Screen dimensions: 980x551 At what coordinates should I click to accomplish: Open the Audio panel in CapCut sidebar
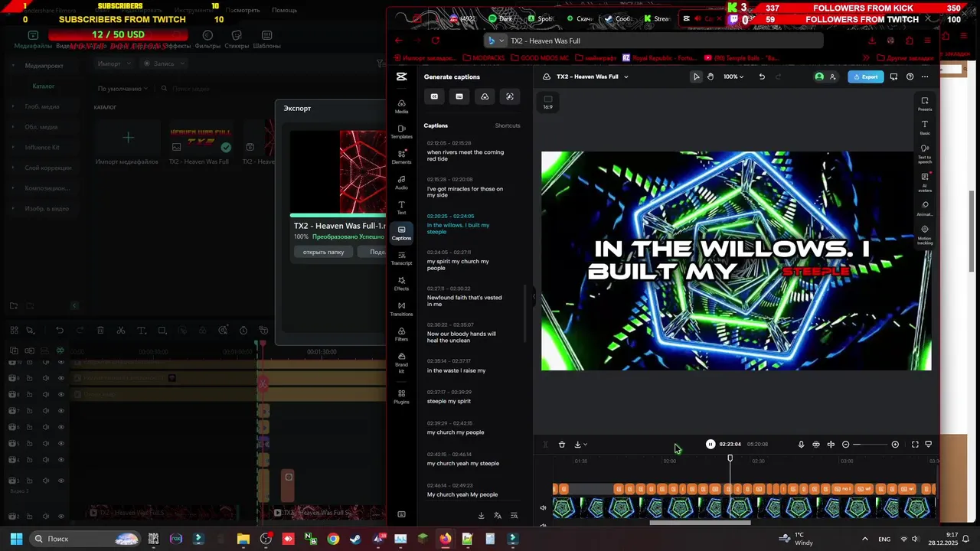click(401, 182)
